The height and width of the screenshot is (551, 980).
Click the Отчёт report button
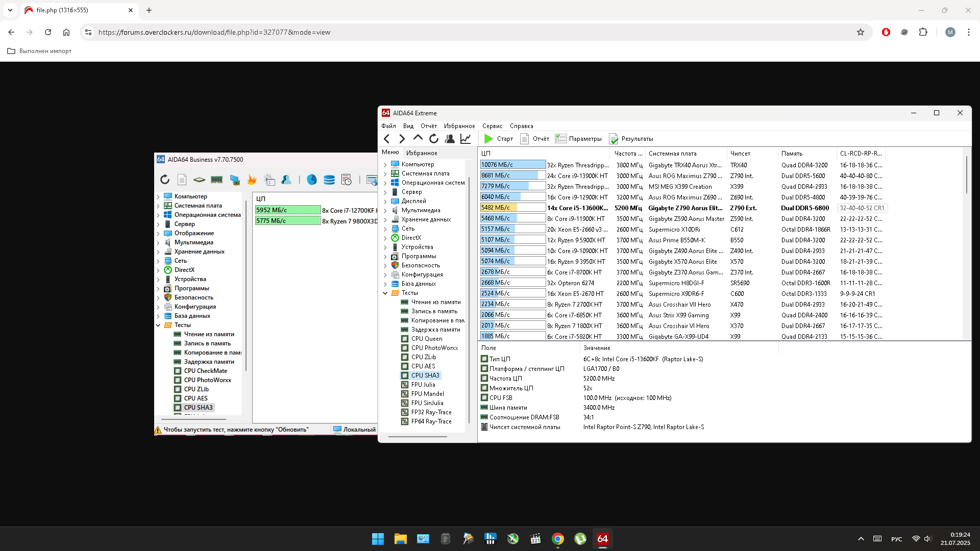[534, 139]
